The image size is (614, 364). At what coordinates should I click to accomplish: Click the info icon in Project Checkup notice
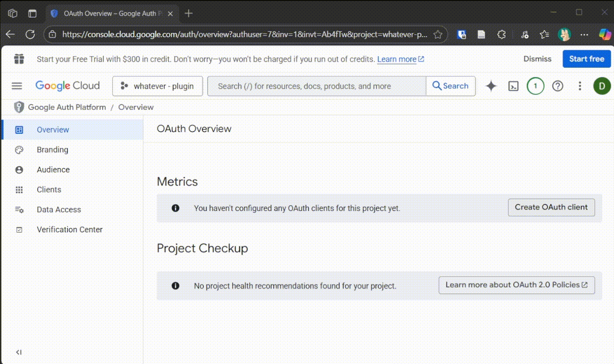coord(176,286)
